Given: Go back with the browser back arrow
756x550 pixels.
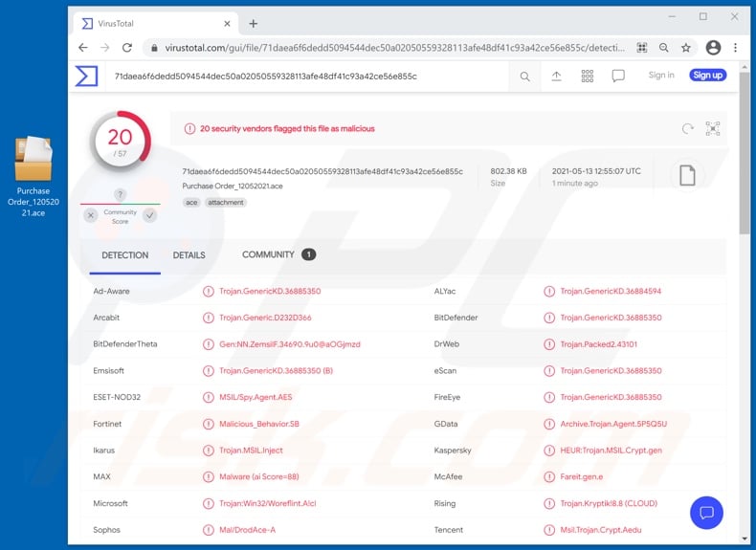Looking at the screenshot, I should pos(83,48).
